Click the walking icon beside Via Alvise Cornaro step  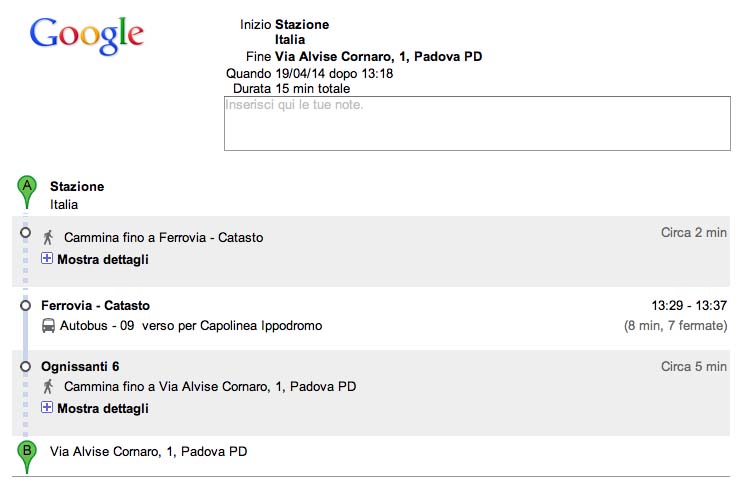pos(48,387)
